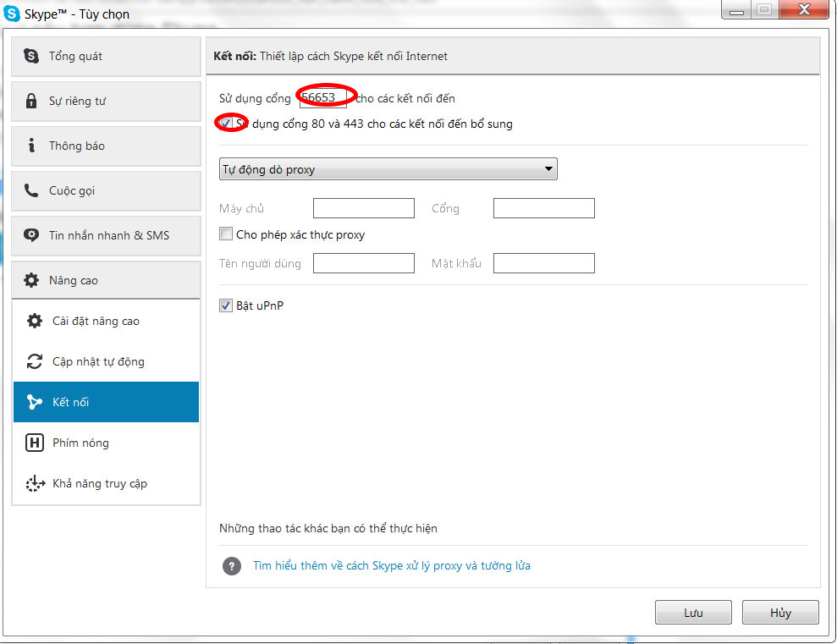Click the phone handset icon for Cuộc gọi
The width and height of the screenshot is (837, 644).
pyautogui.click(x=31, y=190)
